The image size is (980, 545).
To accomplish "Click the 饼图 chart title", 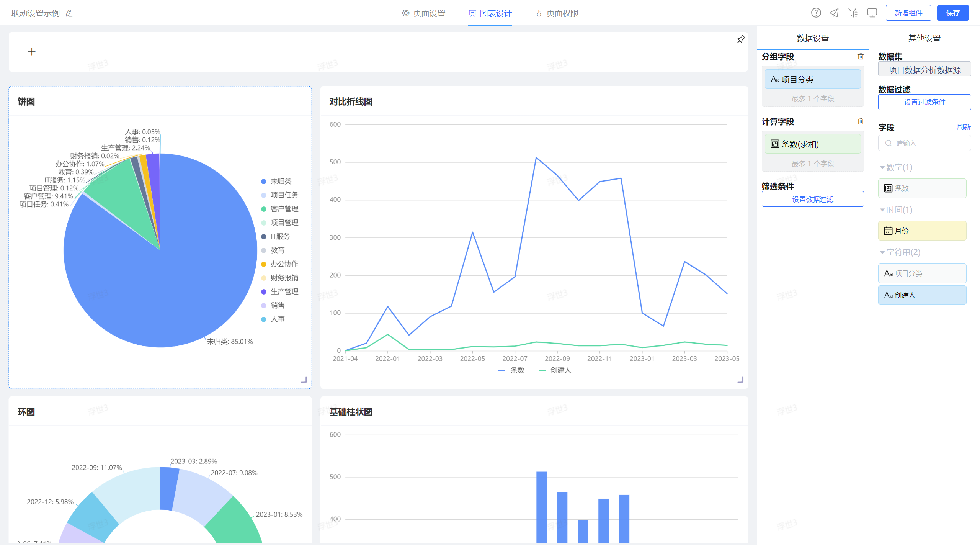I will tap(26, 101).
